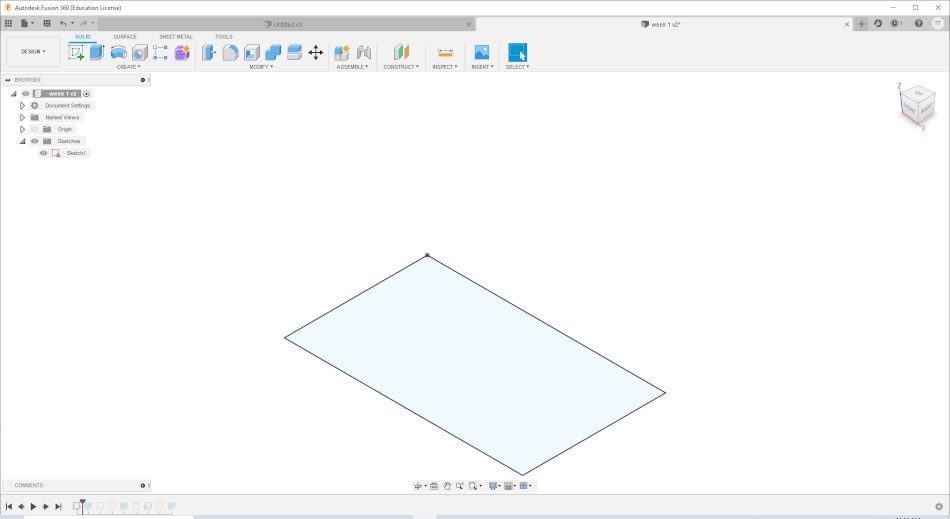Select the Offset Plane construct tool
950x519 pixels.
pyautogui.click(x=401, y=53)
